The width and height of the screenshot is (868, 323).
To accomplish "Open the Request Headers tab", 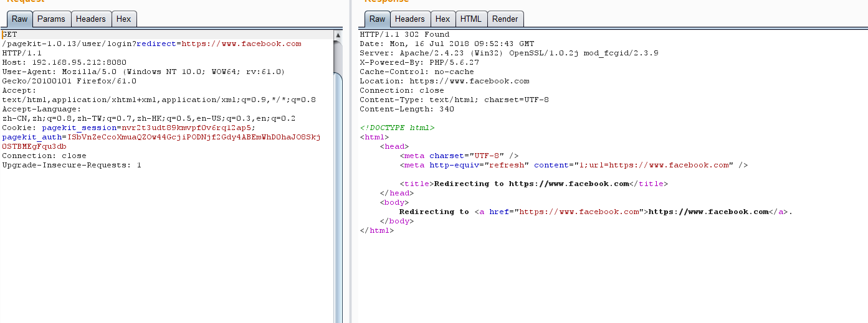I will point(91,19).
